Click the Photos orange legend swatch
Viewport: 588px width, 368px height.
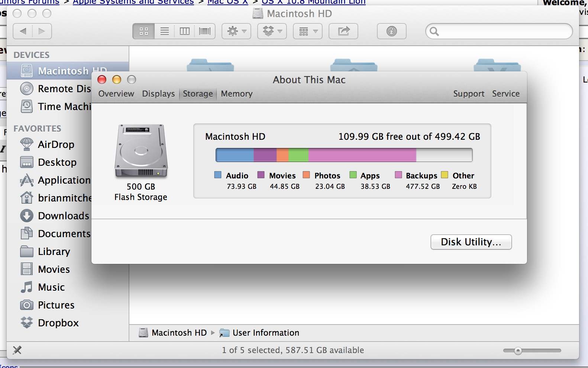point(306,175)
